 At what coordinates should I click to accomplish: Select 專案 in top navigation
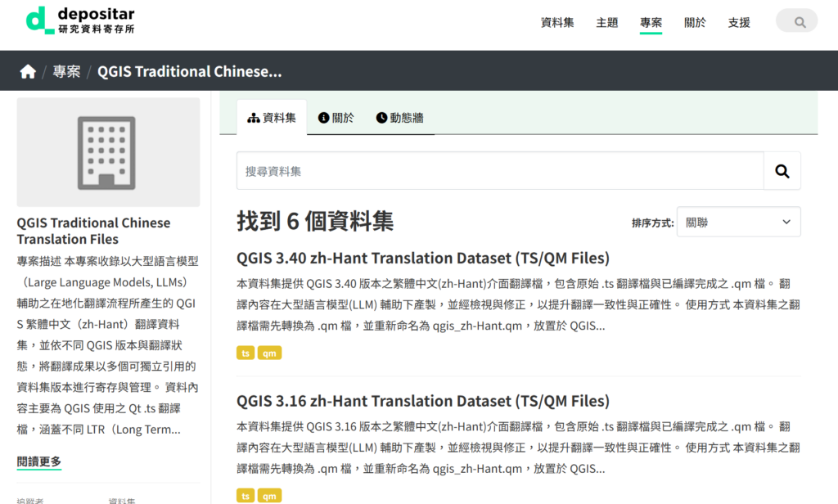pyautogui.click(x=651, y=23)
